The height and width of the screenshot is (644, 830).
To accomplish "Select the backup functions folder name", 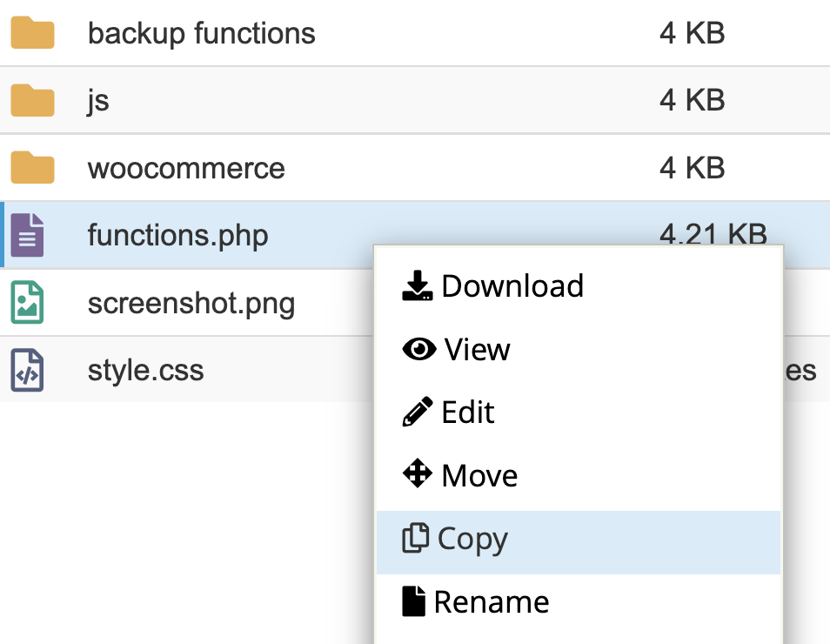I will click(x=202, y=33).
